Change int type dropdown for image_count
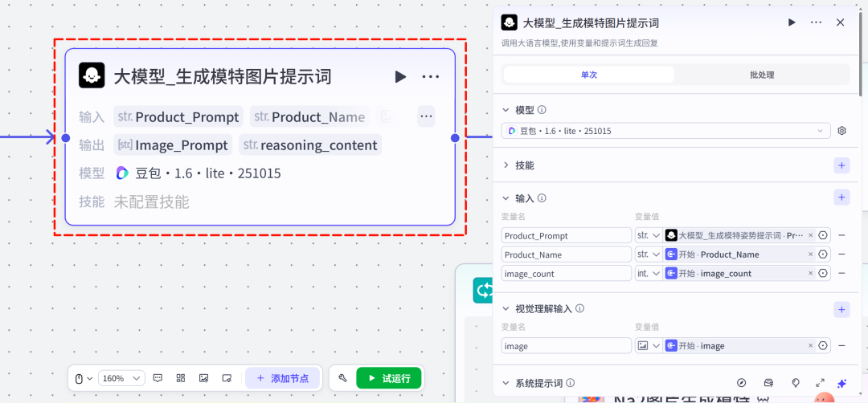 tap(649, 273)
